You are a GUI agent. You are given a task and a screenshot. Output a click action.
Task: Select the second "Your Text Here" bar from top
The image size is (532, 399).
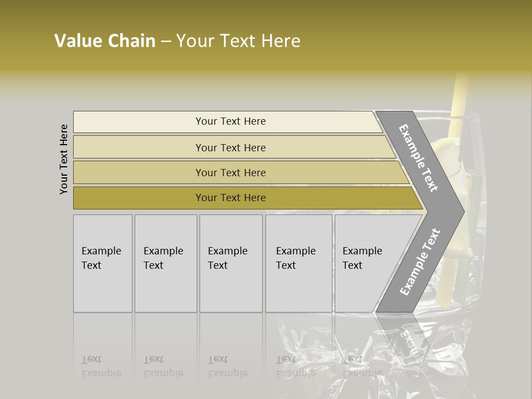230,147
